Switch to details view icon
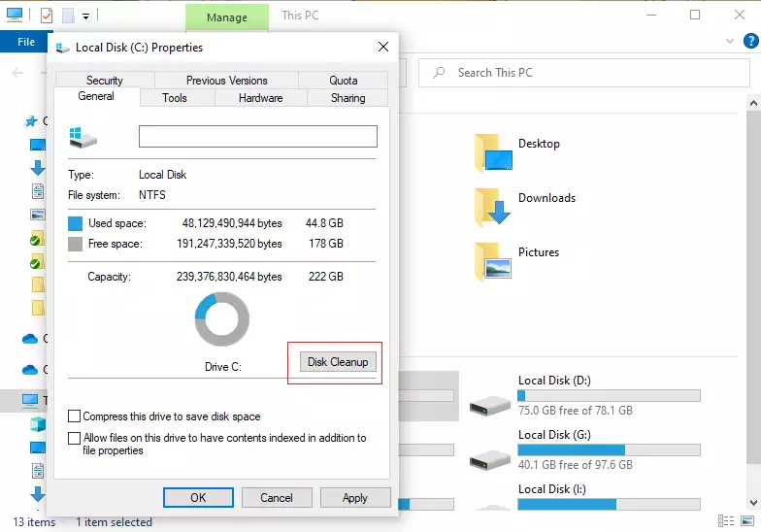761x532 pixels. coord(726,520)
